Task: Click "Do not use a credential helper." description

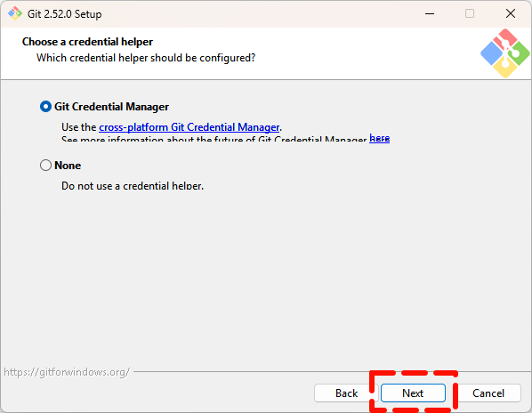Action: coord(133,186)
